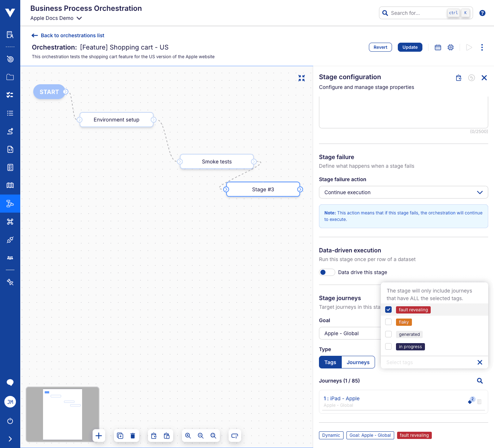Switch to the Journeys type tab
494x448 pixels.
point(358,362)
